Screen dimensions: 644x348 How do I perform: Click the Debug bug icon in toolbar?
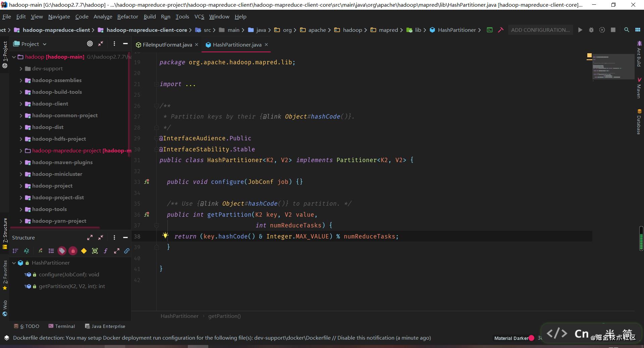coord(591,30)
